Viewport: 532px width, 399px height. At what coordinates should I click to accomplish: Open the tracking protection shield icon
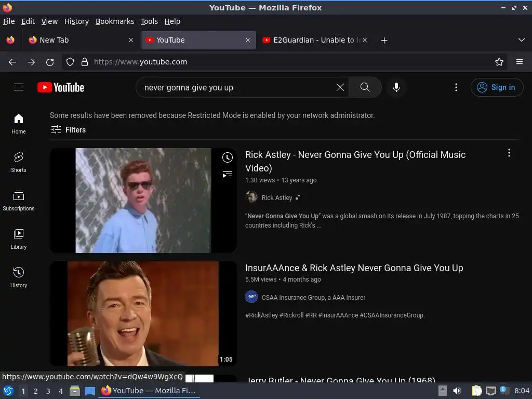pyautogui.click(x=70, y=62)
